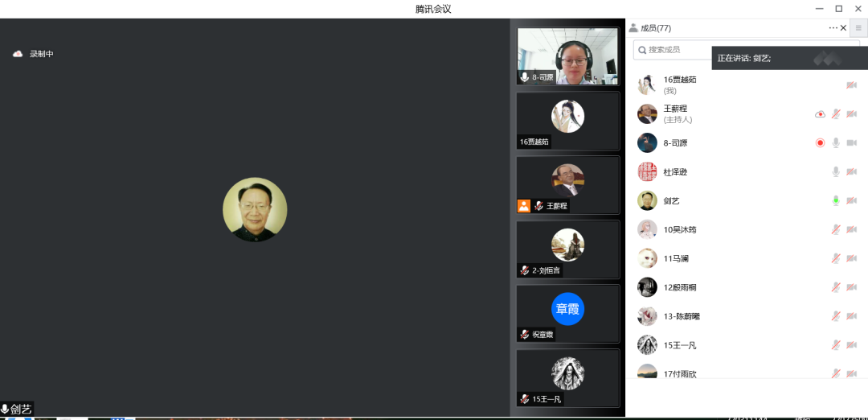Select member 12殷雨桐 in the list
The width and height of the screenshot is (868, 420).
click(x=680, y=287)
